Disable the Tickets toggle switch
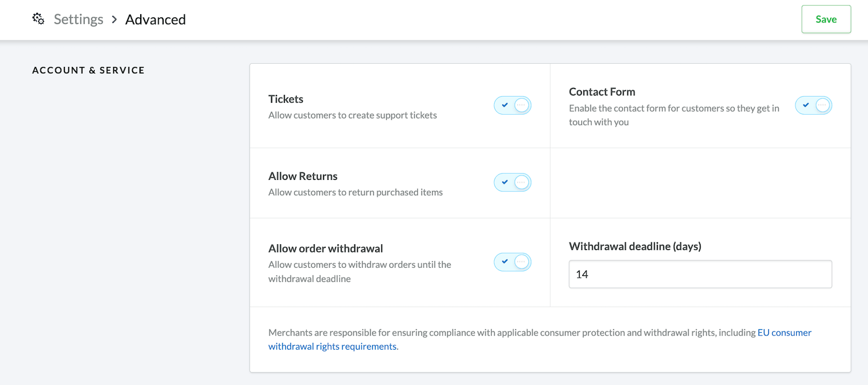The image size is (868, 385). [x=513, y=105]
